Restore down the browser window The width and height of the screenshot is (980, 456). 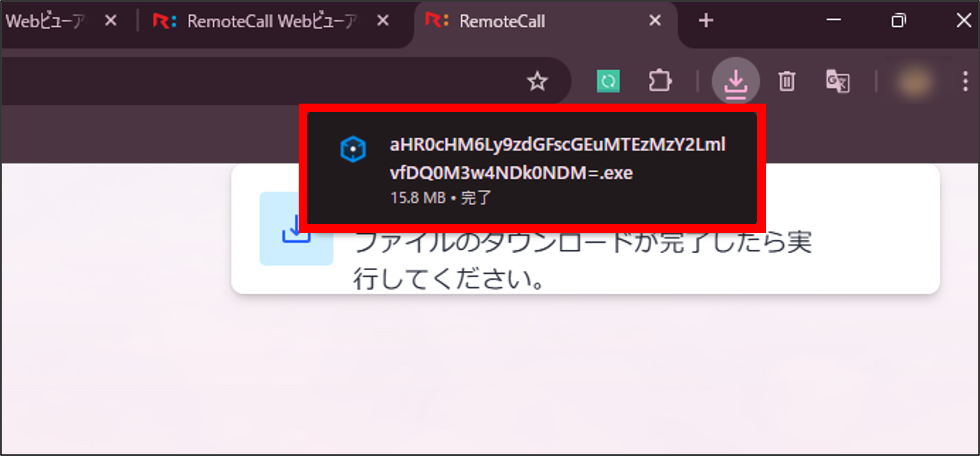click(x=898, y=20)
